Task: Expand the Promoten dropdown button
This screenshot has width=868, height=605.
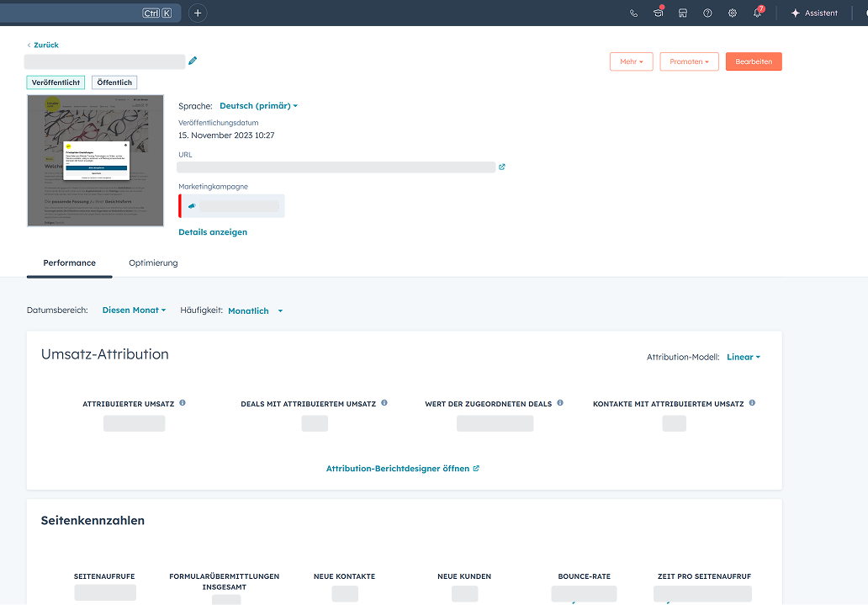Action: (x=689, y=61)
